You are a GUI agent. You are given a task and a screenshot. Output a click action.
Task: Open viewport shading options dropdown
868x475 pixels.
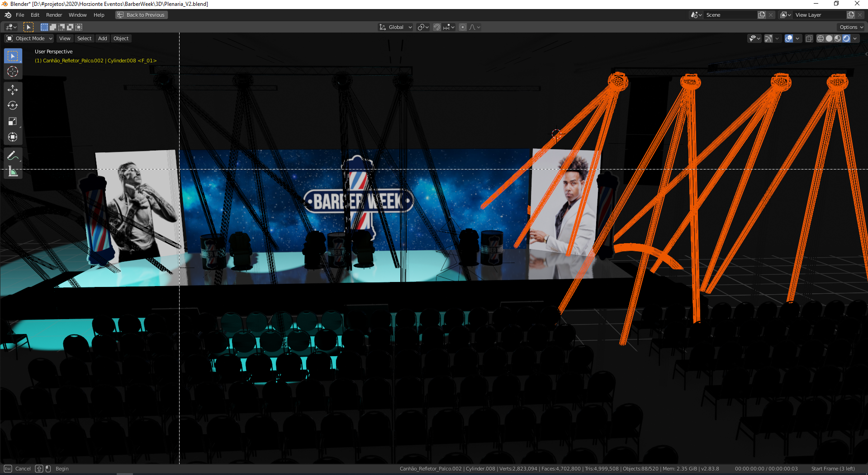click(855, 38)
